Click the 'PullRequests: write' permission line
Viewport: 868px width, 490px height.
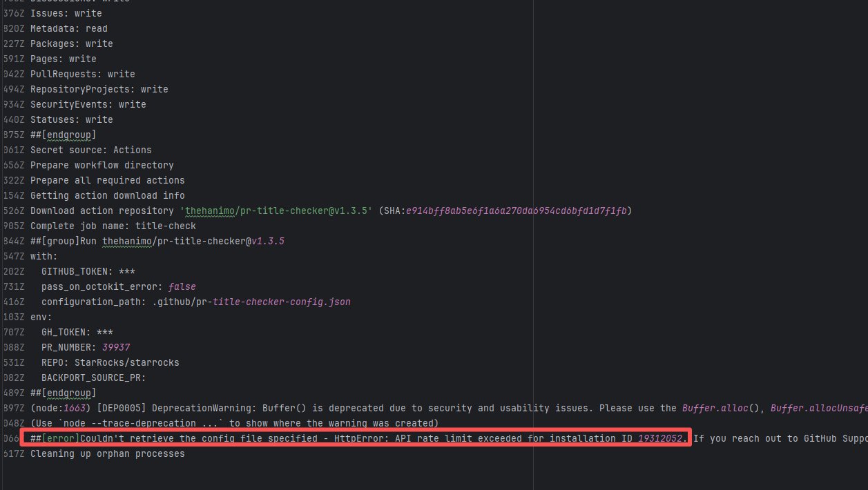[82, 75]
